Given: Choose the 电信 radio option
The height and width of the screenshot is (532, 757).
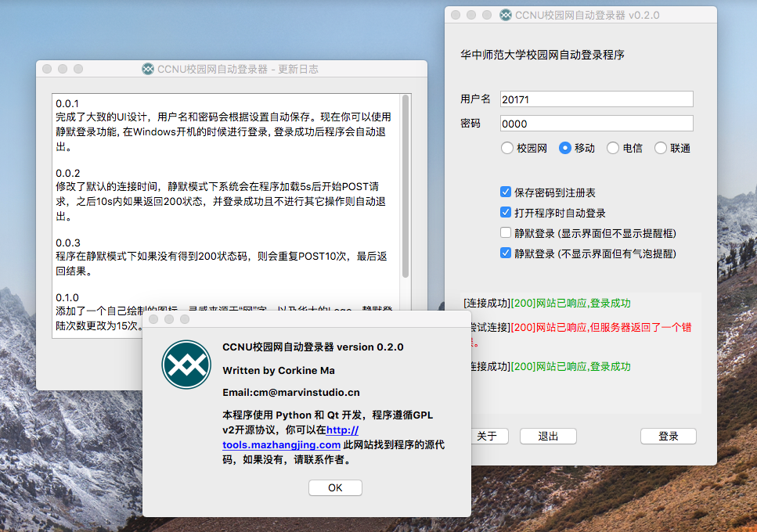Looking at the screenshot, I should [613, 148].
